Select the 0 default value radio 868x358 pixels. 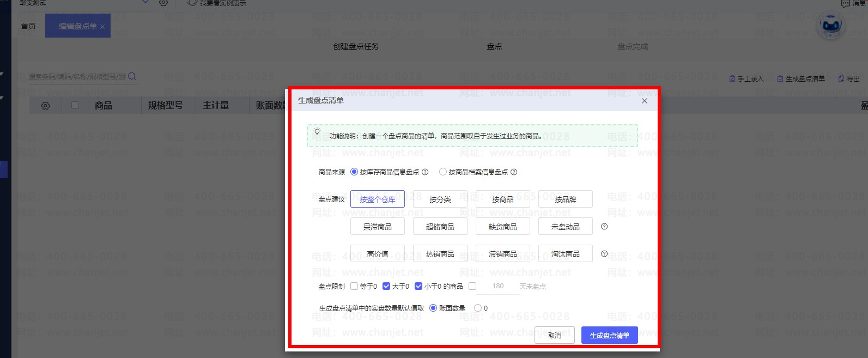[x=478, y=308]
